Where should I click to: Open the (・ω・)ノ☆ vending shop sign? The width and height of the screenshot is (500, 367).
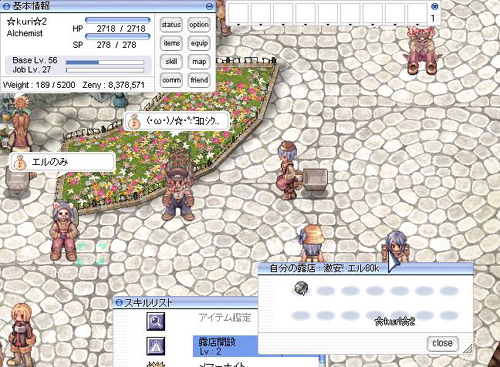pos(177,121)
